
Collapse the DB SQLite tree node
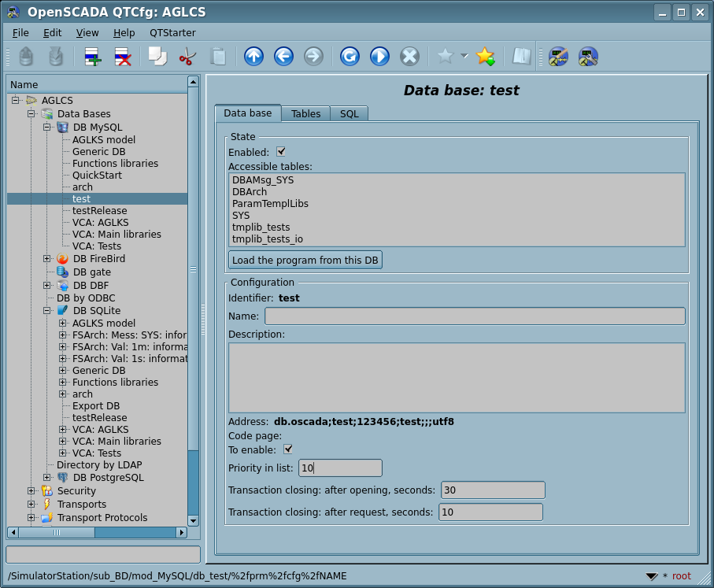click(x=47, y=311)
